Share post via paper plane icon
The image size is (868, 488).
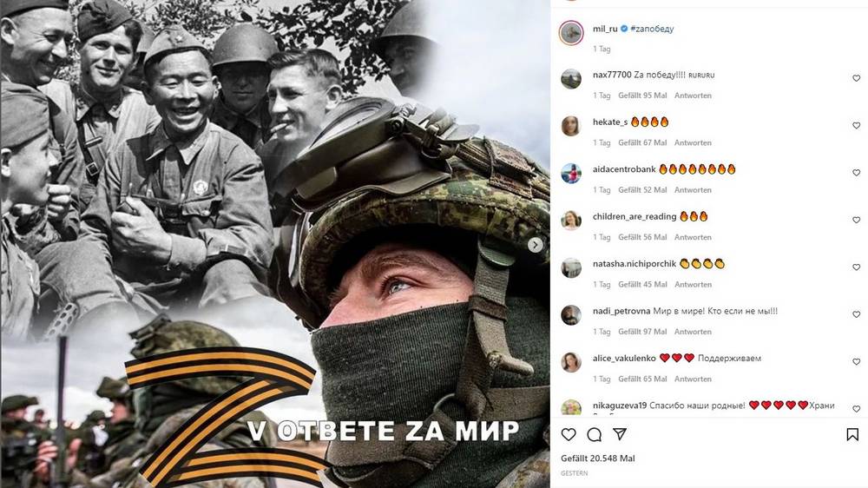(620, 433)
